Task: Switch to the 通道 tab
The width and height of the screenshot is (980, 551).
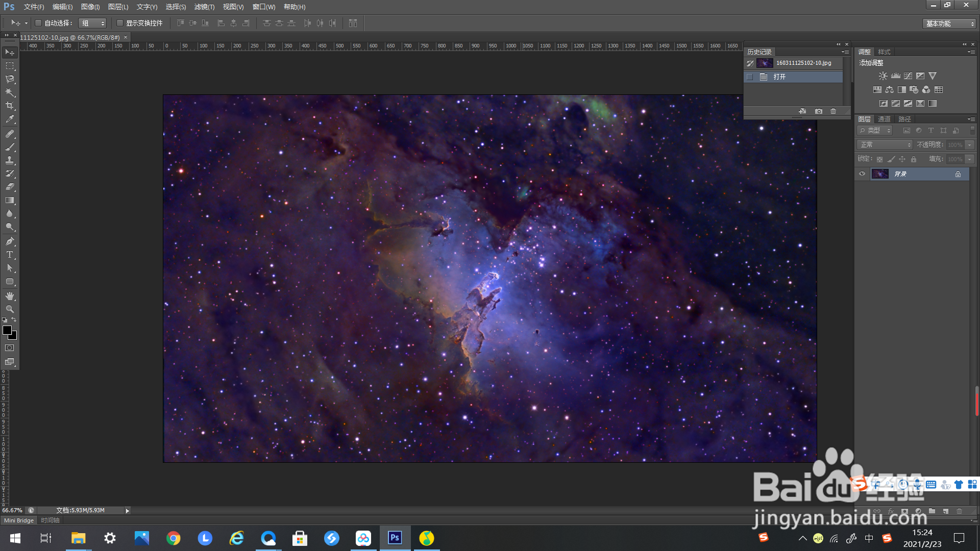Action: [884, 119]
